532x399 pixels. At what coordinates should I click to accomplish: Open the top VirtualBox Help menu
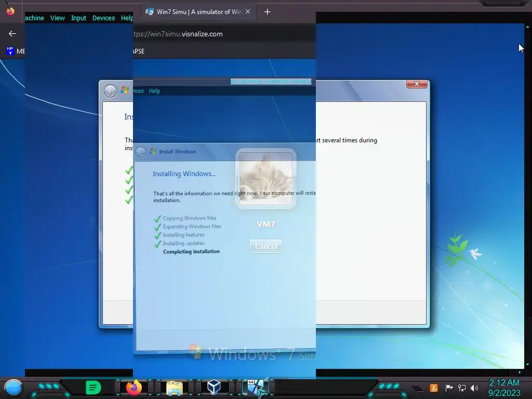click(127, 18)
